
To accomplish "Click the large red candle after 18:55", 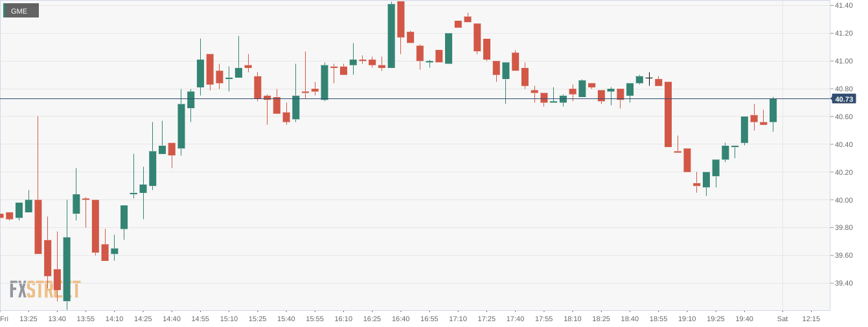I will tap(668, 114).
